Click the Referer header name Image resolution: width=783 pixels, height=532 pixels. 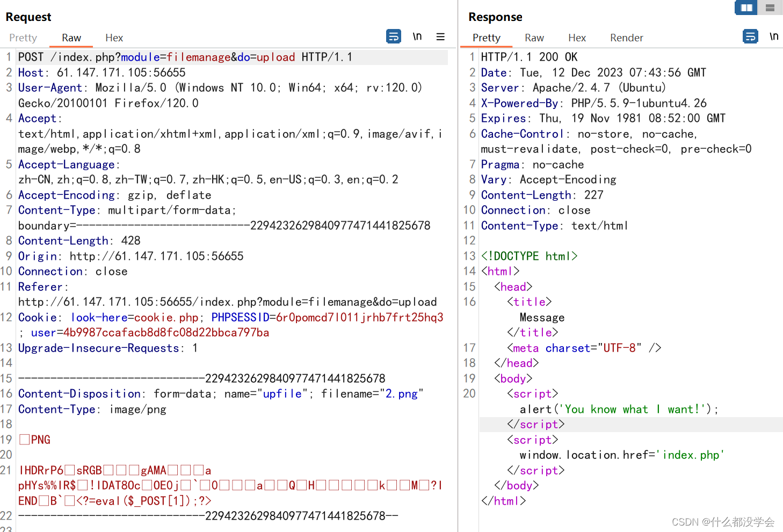[40, 287]
